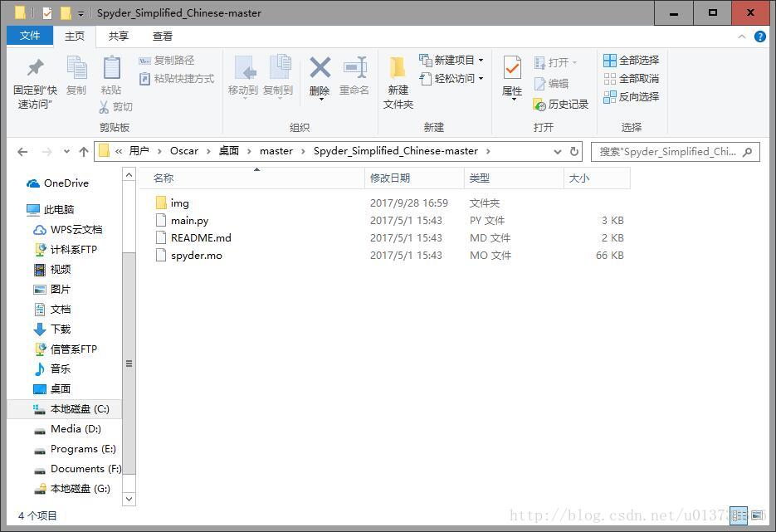Sort by Name (名称) column header

(x=252, y=178)
